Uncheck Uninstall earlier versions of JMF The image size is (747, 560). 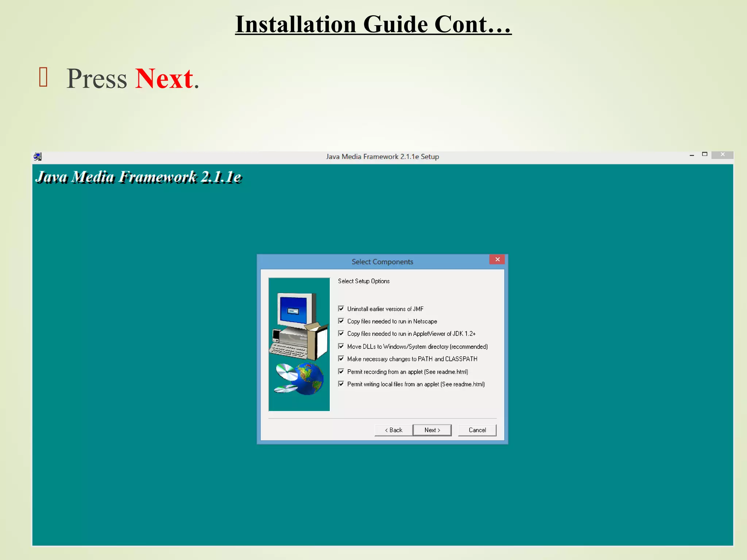point(341,308)
